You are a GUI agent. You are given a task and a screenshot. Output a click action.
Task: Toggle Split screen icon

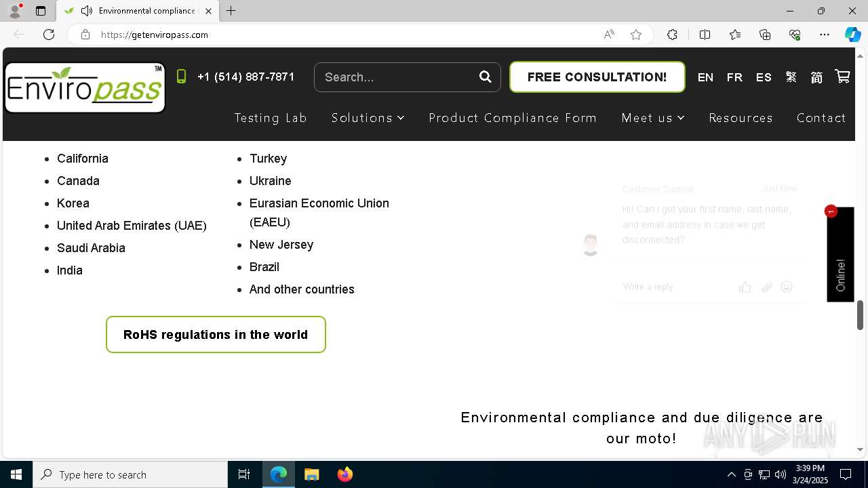tap(705, 35)
